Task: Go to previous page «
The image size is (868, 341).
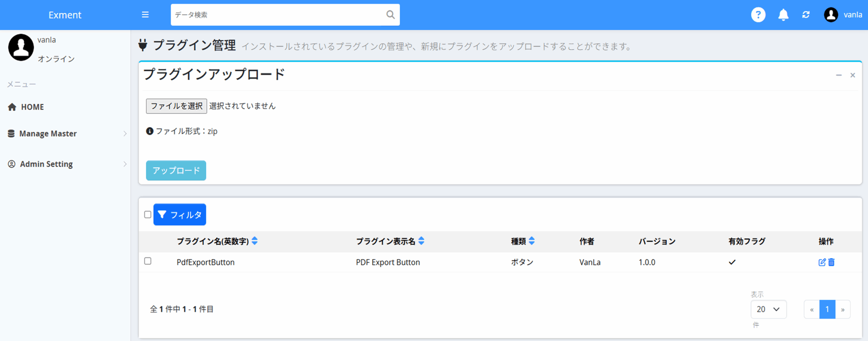Action: click(x=812, y=309)
